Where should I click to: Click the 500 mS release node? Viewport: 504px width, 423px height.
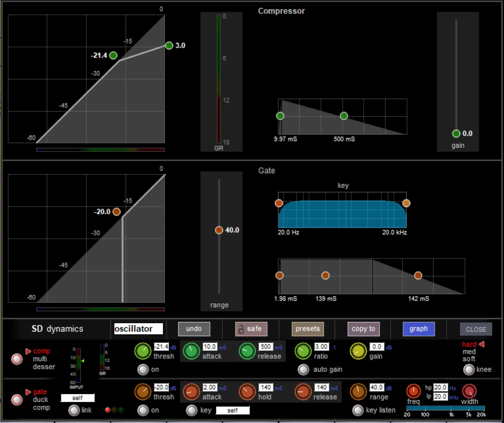(x=344, y=116)
